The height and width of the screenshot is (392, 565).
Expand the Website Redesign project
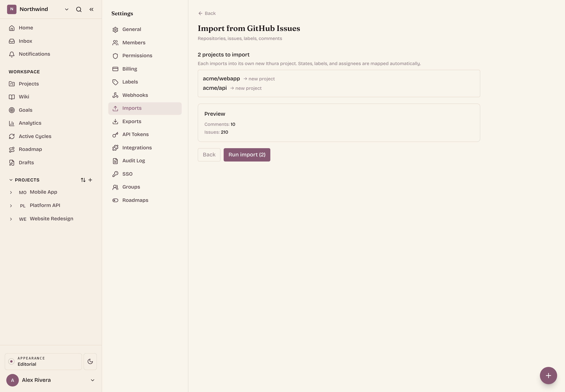tap(11, 219)
